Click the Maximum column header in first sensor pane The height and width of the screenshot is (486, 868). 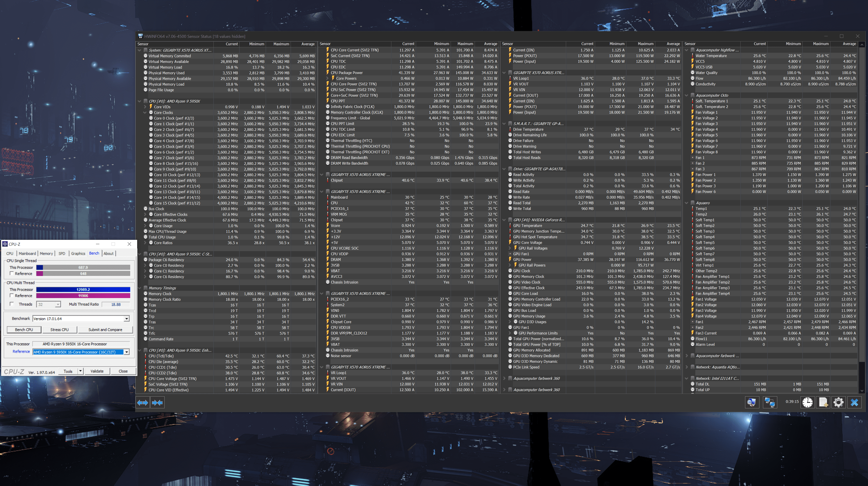pos(278,44)
